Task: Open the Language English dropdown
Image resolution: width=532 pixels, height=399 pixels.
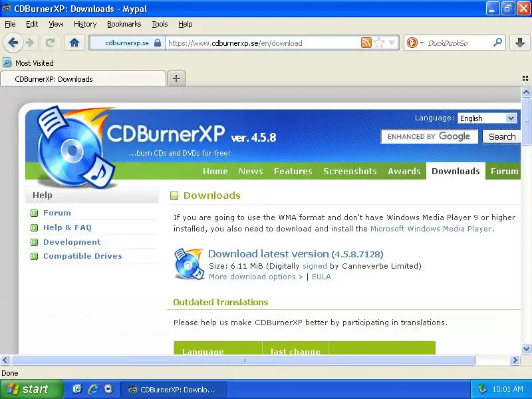Action: [x=487, y=118]
